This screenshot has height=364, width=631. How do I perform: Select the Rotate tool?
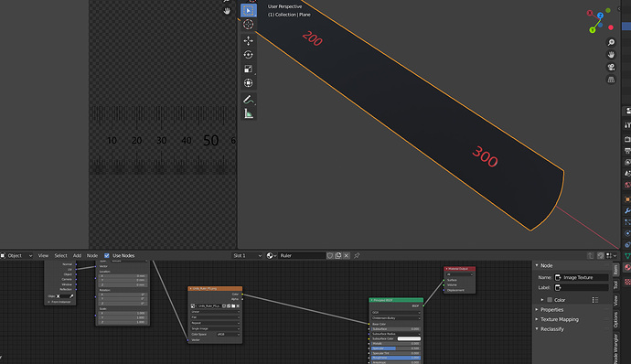pos(249,54)
